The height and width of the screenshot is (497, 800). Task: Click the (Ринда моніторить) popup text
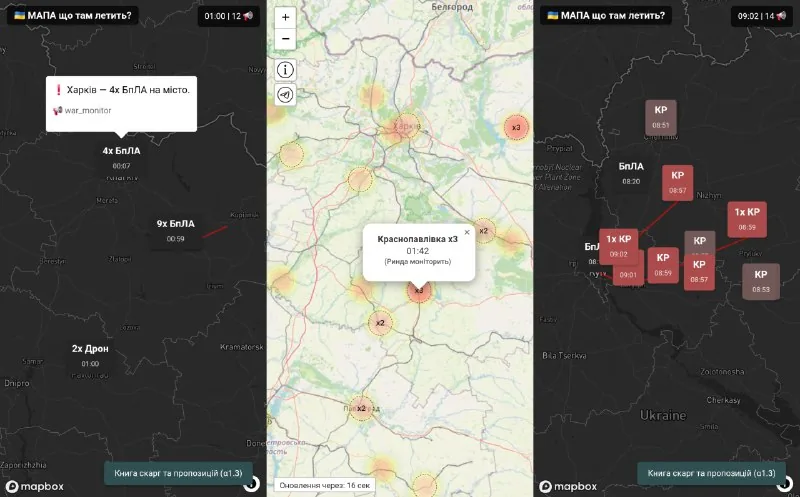[418, 262]
